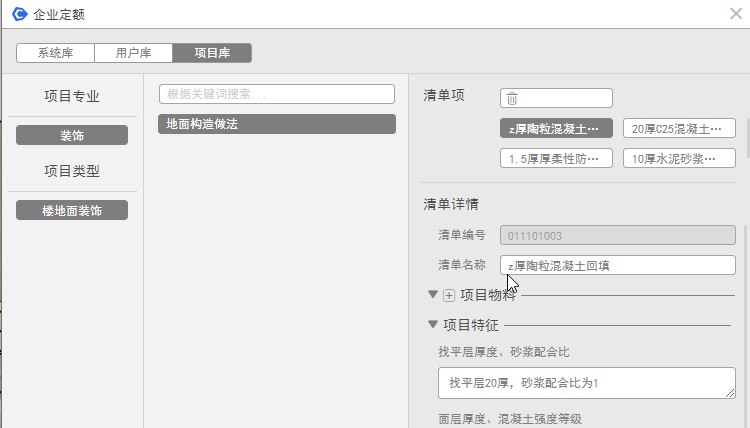Switch to the 用户库 tab
Screen dimensions: 750x428
point(133,53)
